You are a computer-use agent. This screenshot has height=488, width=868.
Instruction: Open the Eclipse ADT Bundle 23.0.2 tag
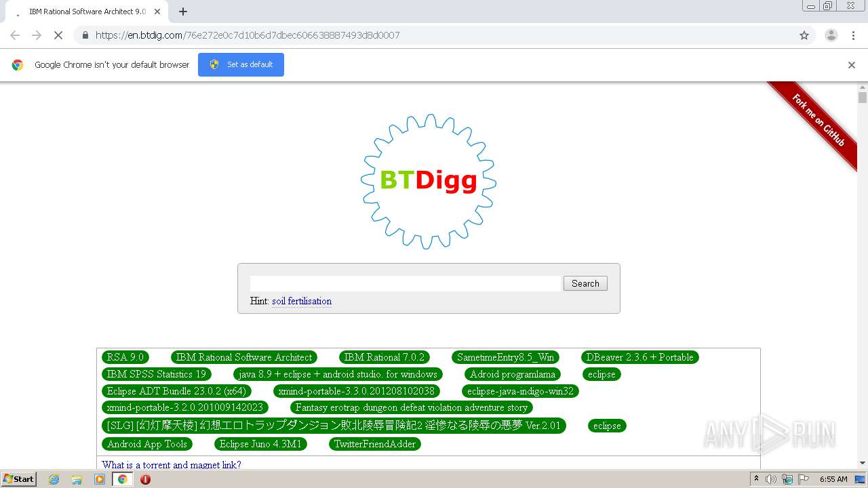tap(176, 391)
